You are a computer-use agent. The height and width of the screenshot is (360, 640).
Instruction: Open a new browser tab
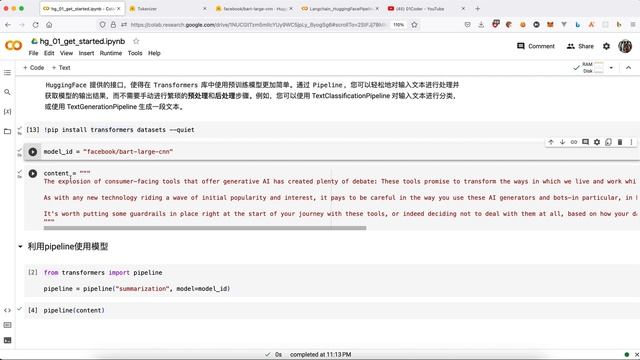click(x=478, y=9)
